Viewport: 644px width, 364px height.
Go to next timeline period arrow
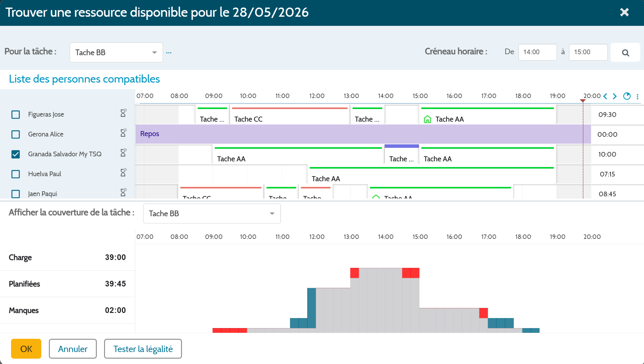(x=615, y=96)
